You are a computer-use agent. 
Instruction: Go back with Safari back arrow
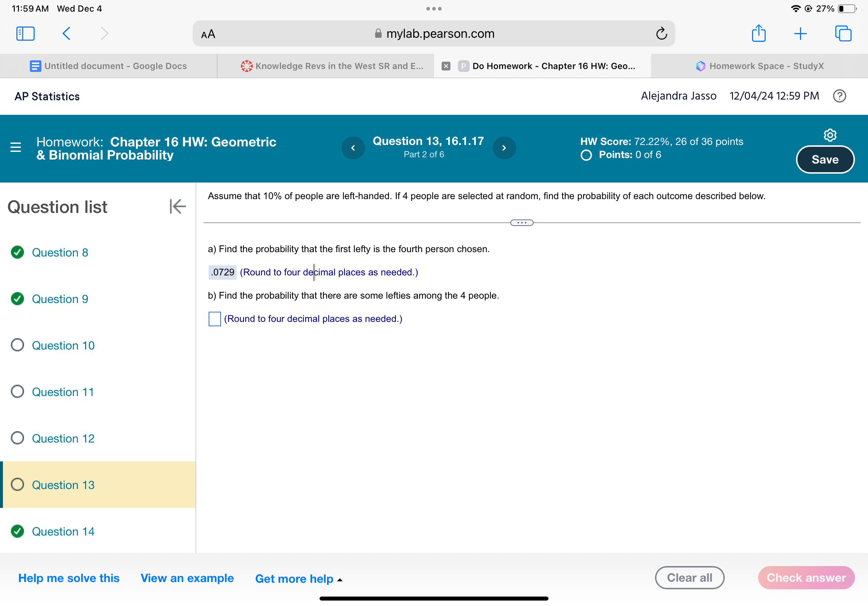(x=66, y=33)
